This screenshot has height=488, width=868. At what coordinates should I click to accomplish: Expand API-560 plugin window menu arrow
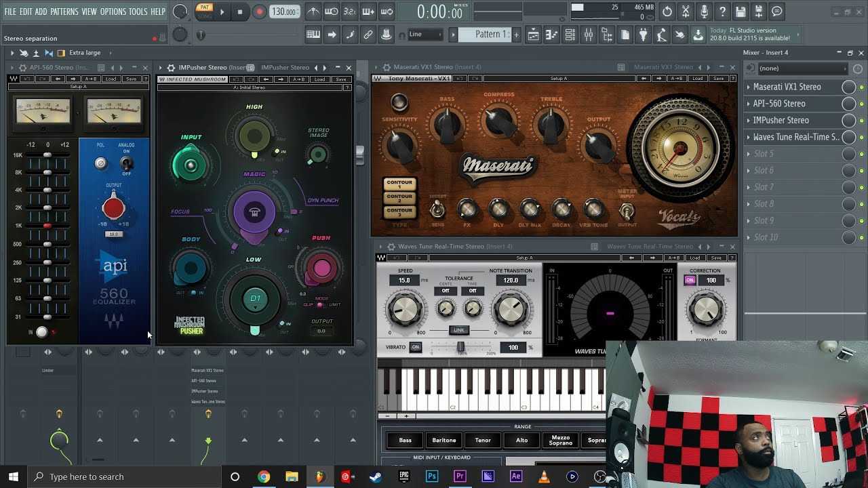[13, 67]
